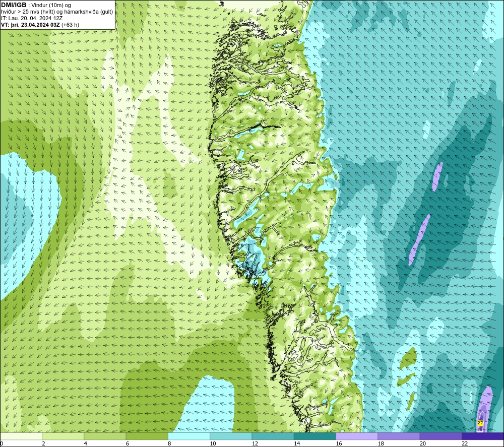Click the light green 2–4 m/s legend swatch
Screen dimensions: 504x447
(63, 436)
